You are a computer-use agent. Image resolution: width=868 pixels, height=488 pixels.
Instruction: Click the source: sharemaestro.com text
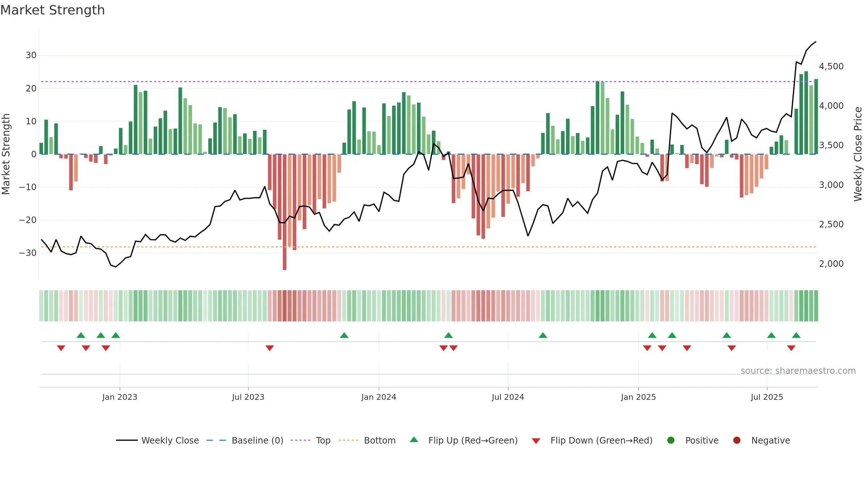798,371
